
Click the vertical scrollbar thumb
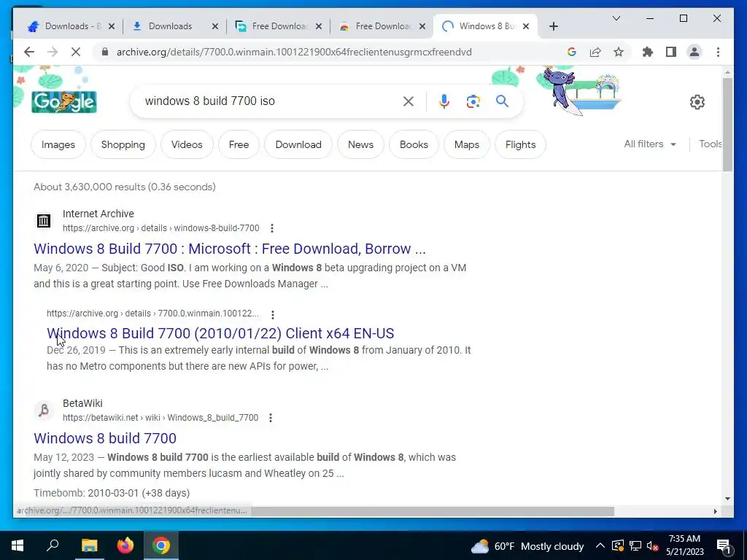(x=727, y=124)
